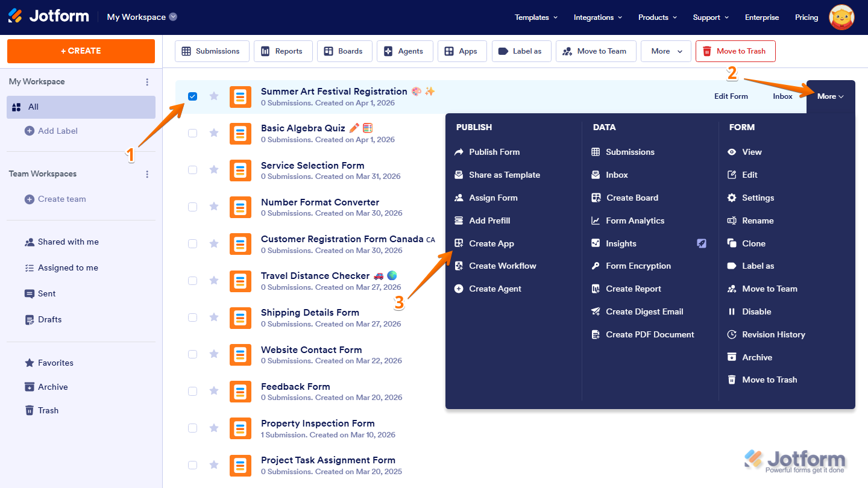868x488 pixels.
Task: Open the Agents toolbar item
Action: 404,51
